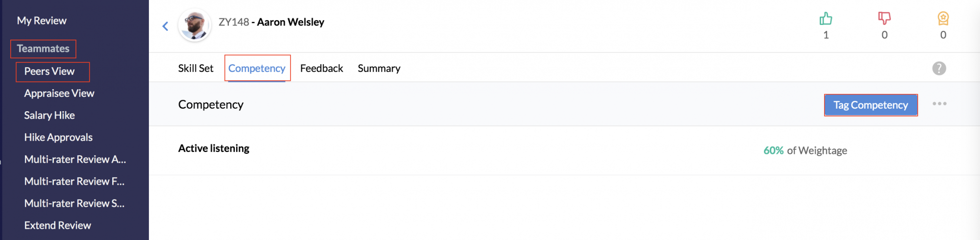Click the orange award badge icon
This screenshot has height=240, width=980.
coord(943,19)
